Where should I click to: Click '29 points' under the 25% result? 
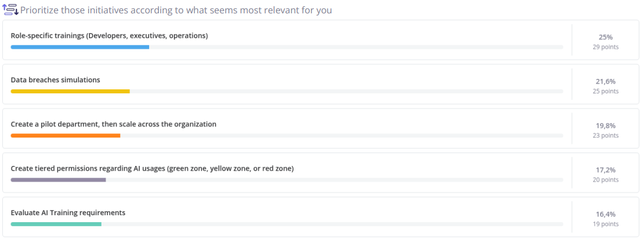click(x=605, y=47)
